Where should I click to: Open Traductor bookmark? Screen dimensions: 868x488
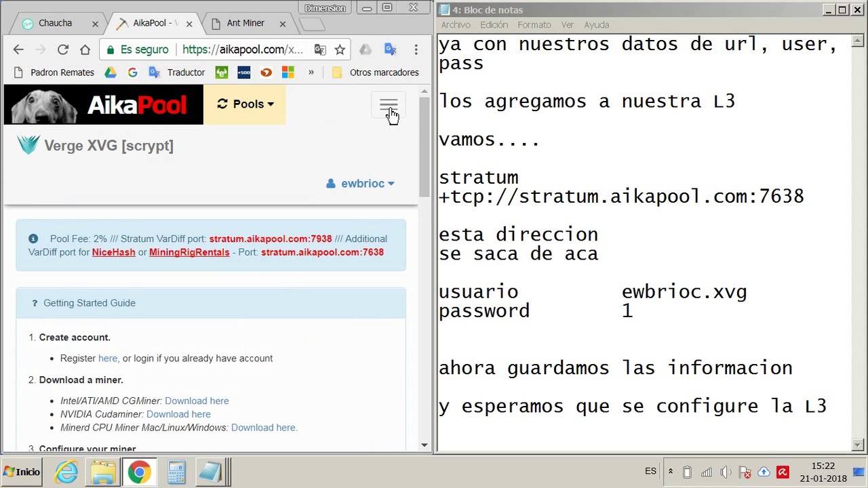176,73
